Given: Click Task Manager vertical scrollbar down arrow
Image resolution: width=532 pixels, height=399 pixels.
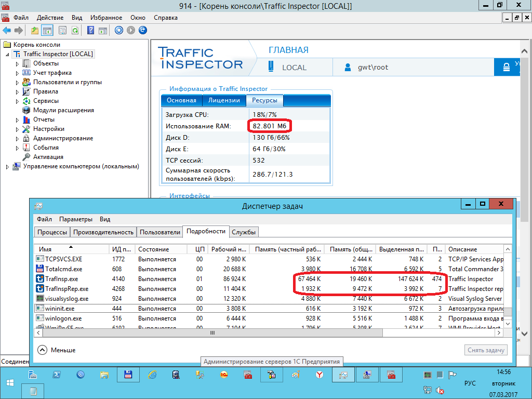Looking at the screenshot, I should coord(508,324).
